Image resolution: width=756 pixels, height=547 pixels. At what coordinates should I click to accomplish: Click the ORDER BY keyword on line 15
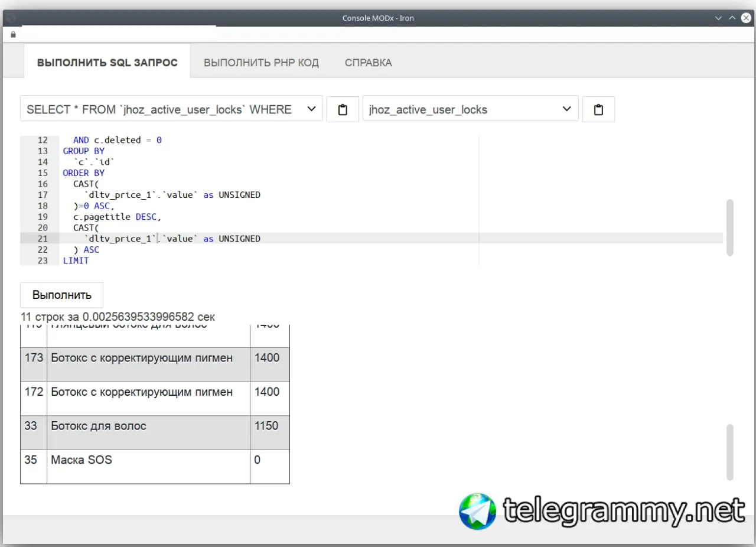(x=83, y=173)
